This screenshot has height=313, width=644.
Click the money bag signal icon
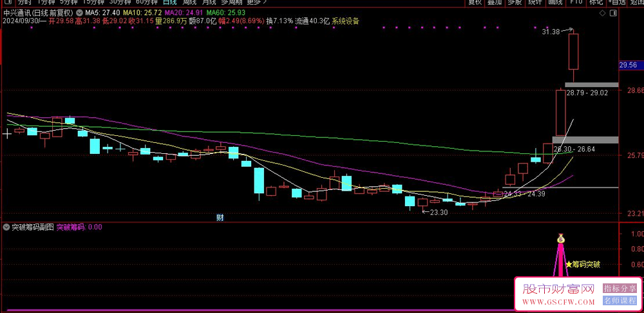[561, 238]
